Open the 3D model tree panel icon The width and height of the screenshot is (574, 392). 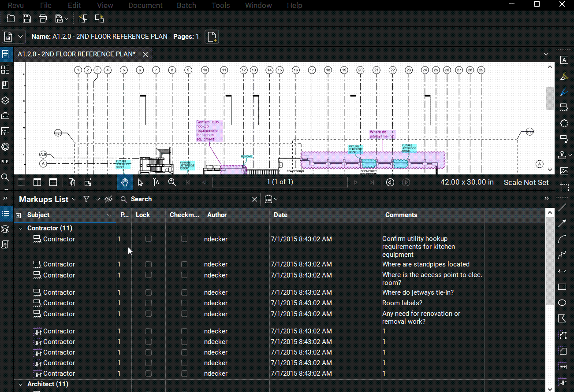pos(5,229)
